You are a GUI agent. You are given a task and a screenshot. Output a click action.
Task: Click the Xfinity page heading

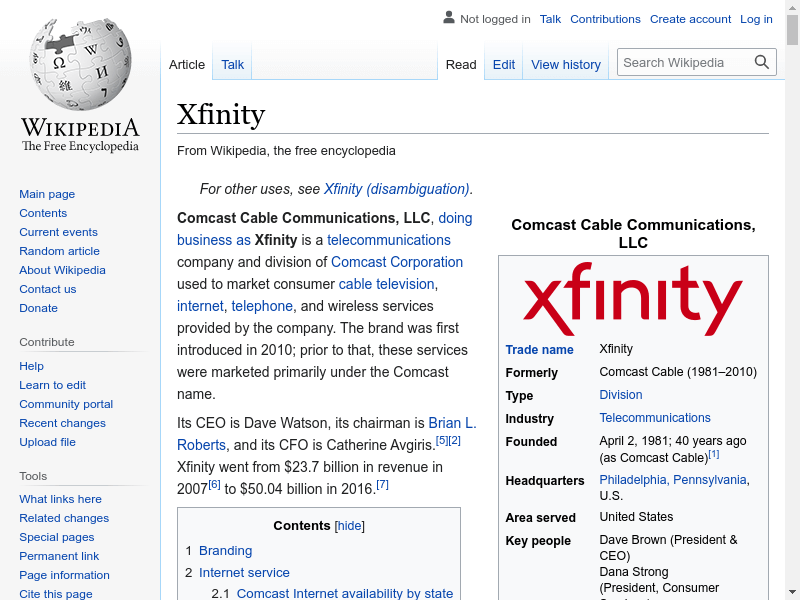pyautogui.click(x=221, y=114)
